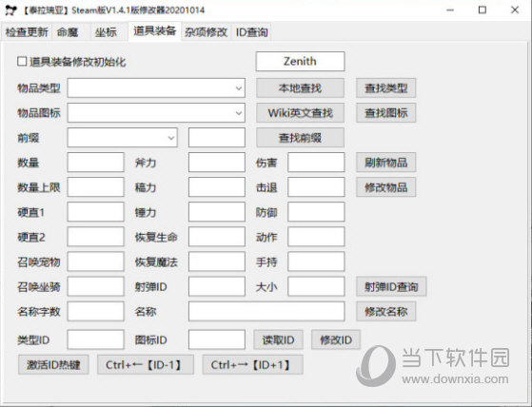
Task: Minimize the trainer window
Action: [x=450, y=10]
